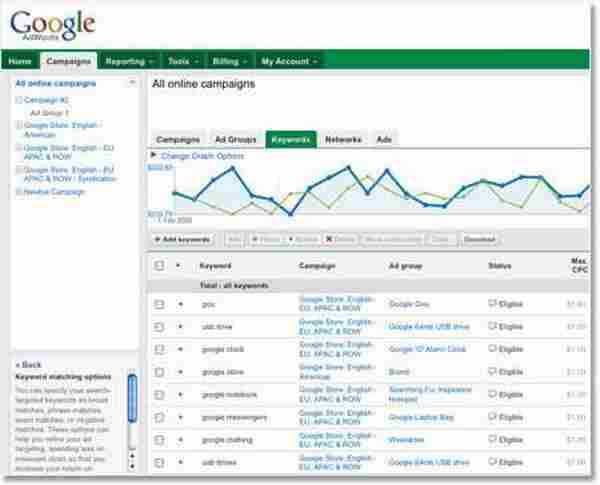
Task: Open Ad Group 1 in the sidebar
Action: pyautogui.click(x=49, y=113)
